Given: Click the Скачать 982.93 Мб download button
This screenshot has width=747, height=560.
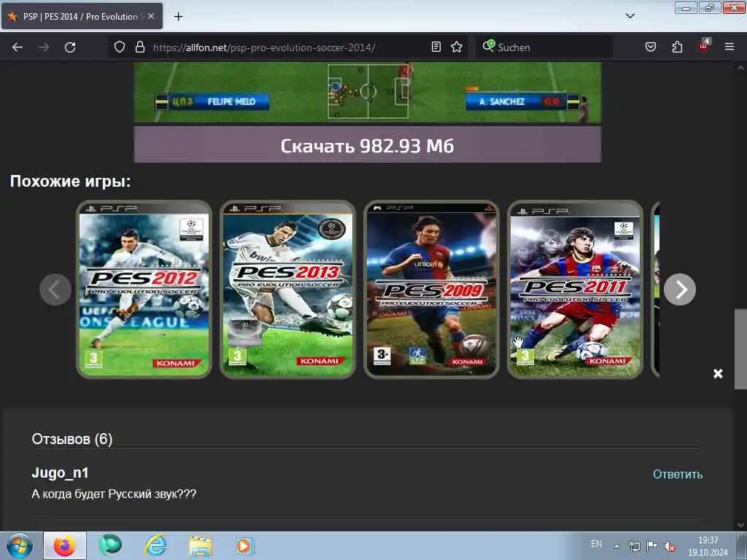Looking at the screenshot, I should pos(368,145).
